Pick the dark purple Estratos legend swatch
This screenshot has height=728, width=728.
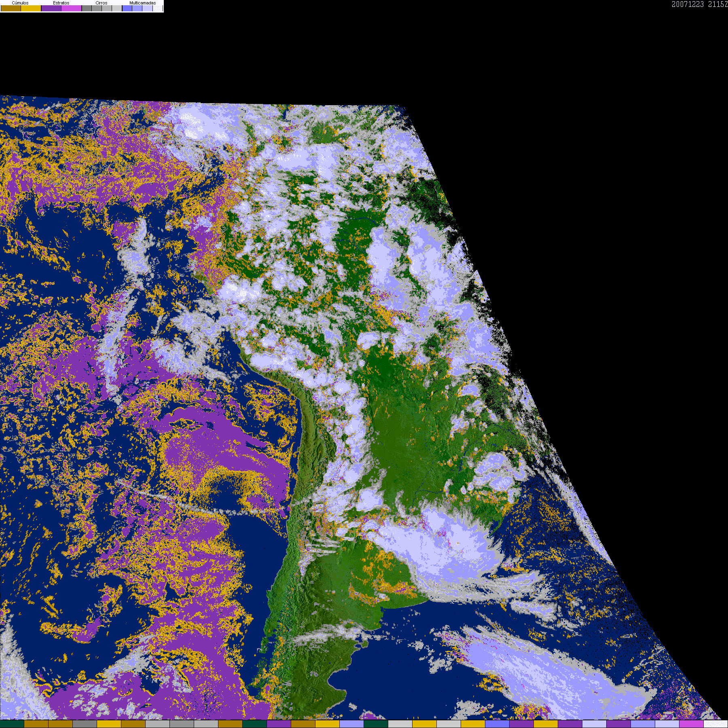[x=51, y=8]
